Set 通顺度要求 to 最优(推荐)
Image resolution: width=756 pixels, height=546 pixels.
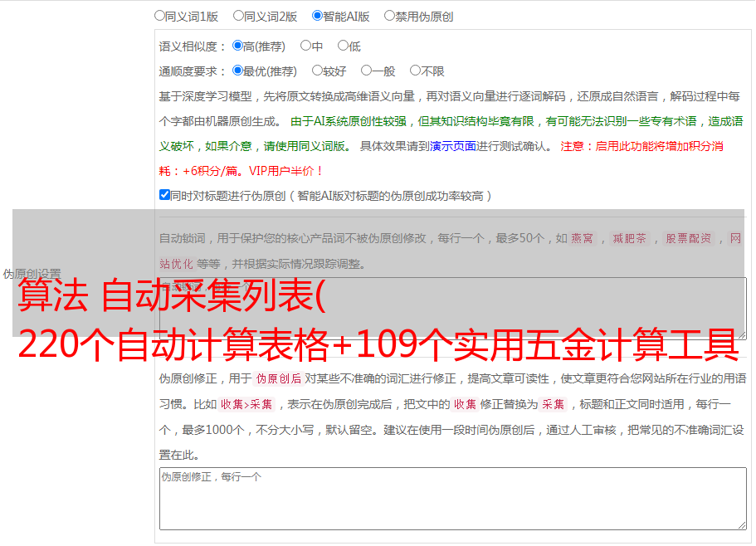pyautogui.click(x=237, y=71)
